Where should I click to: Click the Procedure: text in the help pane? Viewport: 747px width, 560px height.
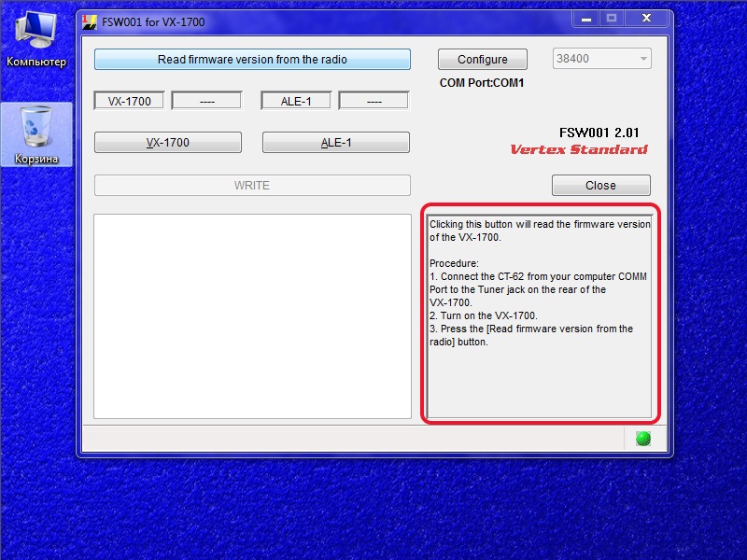point(454,263)
